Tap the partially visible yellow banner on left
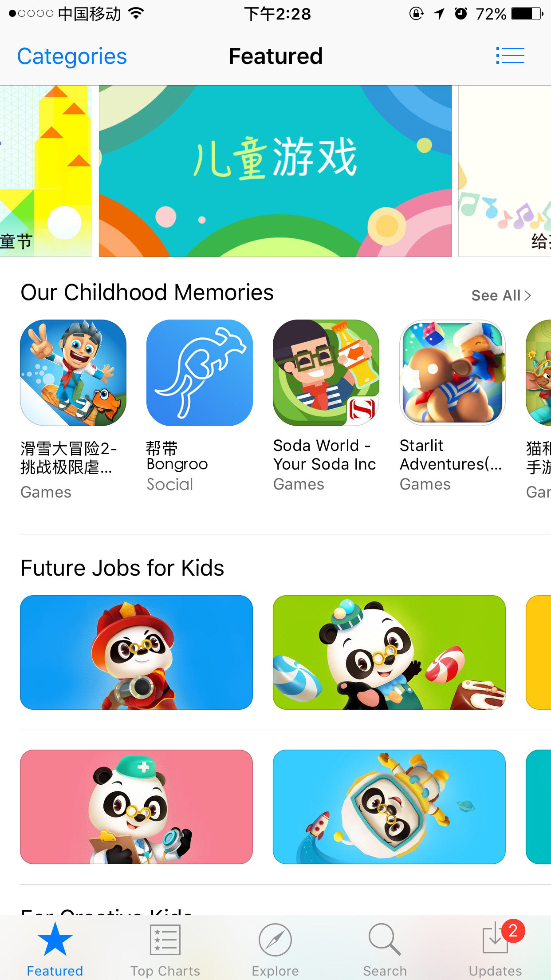The image size is (551, 980). (x=46, y=171)
